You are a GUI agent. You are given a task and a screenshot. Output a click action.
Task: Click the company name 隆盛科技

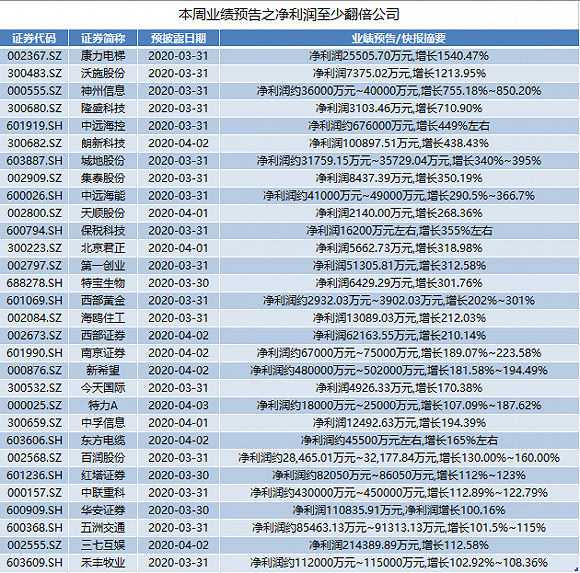coord(103,108)
